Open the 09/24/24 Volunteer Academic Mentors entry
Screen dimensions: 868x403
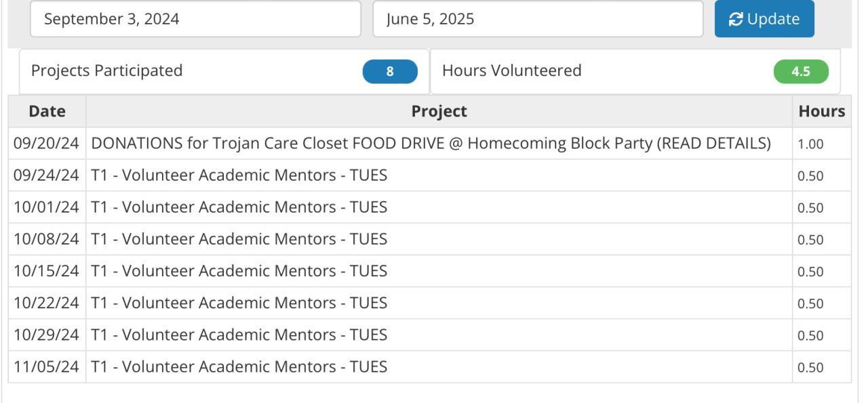[x=239, y=175]
